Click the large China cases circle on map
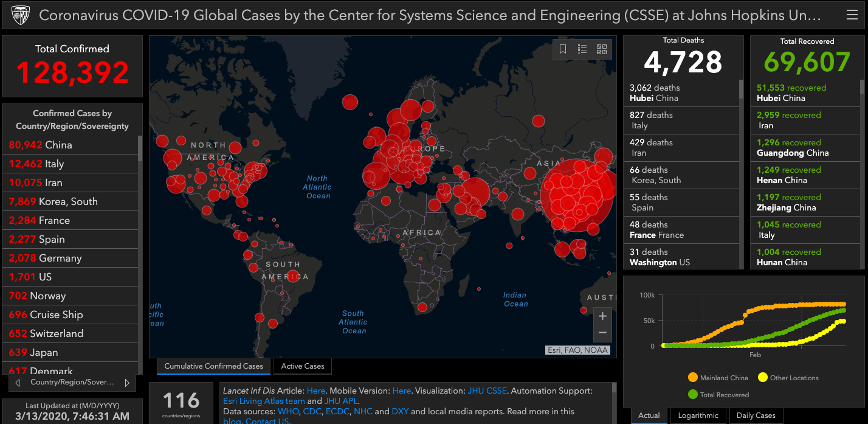The width and height of the screenshot is (868, 424). [x=577, y=196]
